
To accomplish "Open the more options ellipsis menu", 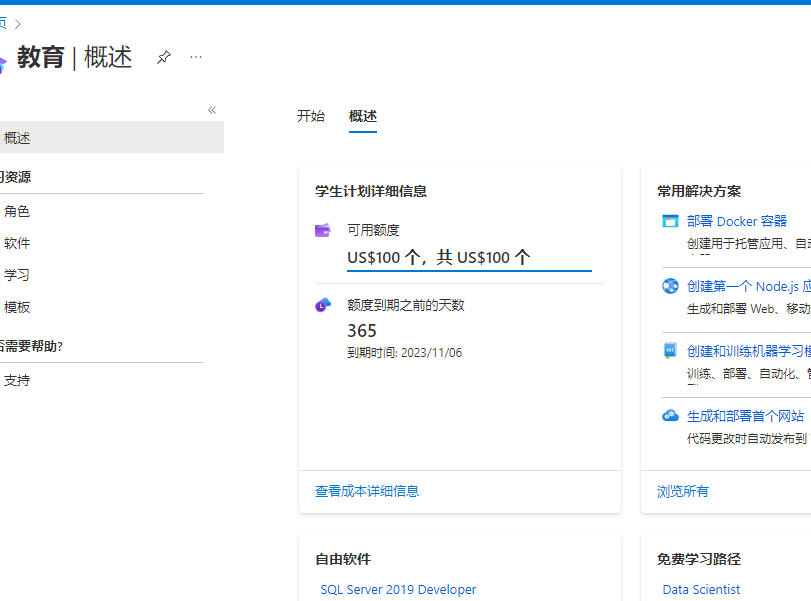I will (x=196, y=57).
